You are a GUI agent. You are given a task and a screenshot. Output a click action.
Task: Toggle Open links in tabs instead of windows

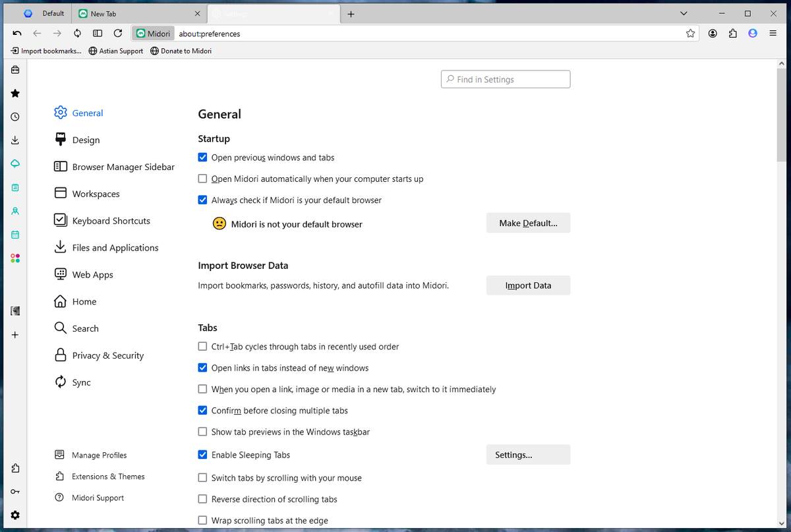tap(202, 368)
